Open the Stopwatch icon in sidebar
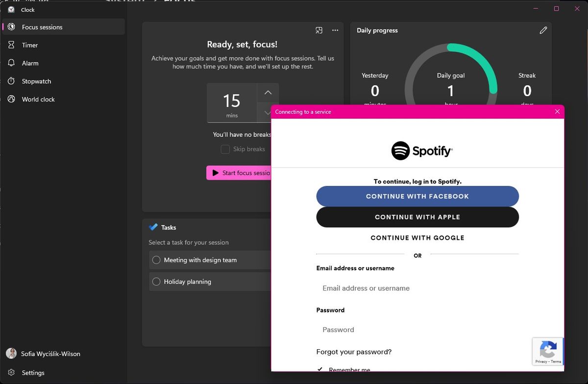The image size is (588, 384). 11,81
